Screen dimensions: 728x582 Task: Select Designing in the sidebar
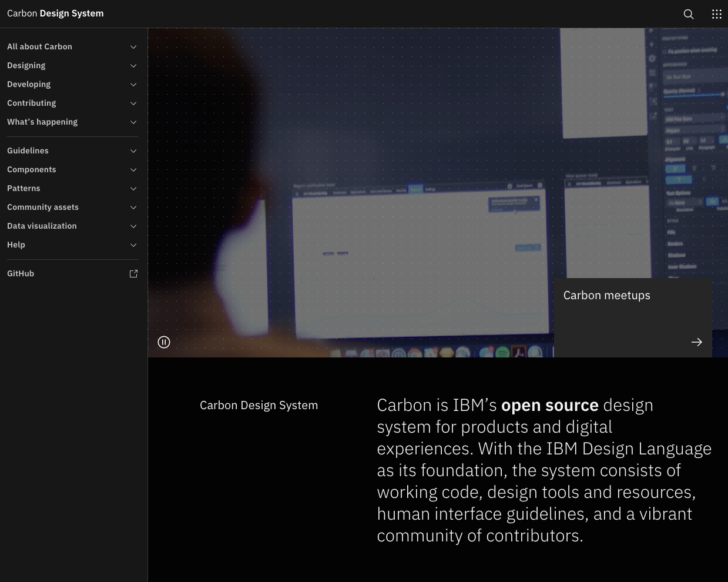pyautogui.click(x=73, y=65)
